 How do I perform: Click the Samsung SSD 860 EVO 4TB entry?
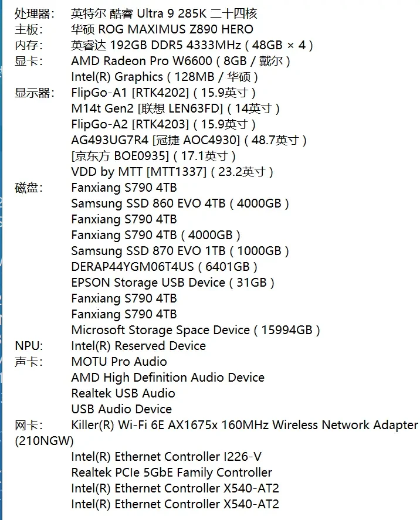click(179, 203)
